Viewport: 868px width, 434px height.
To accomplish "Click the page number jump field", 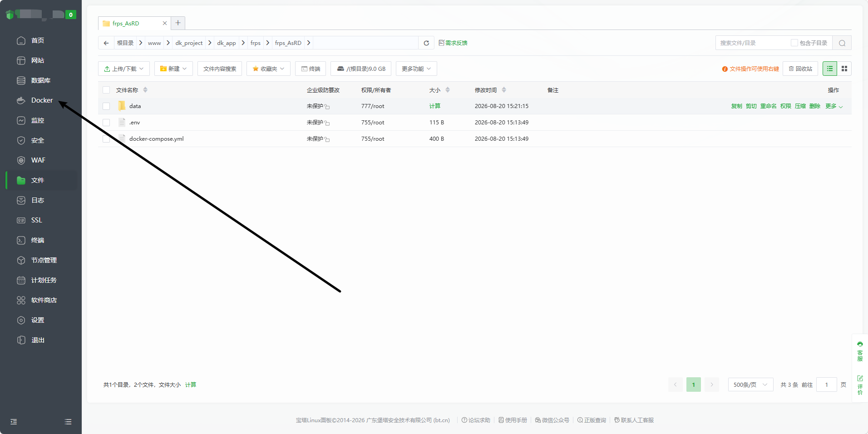I will pos(826,385).
